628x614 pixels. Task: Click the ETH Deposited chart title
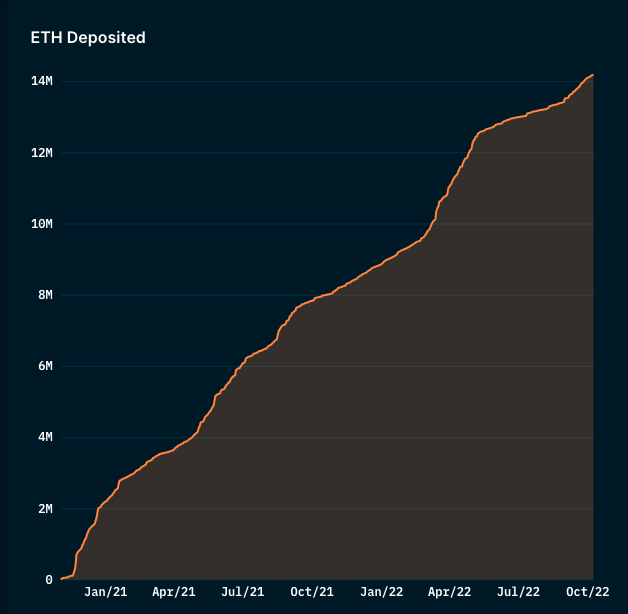tap(88, 38)
